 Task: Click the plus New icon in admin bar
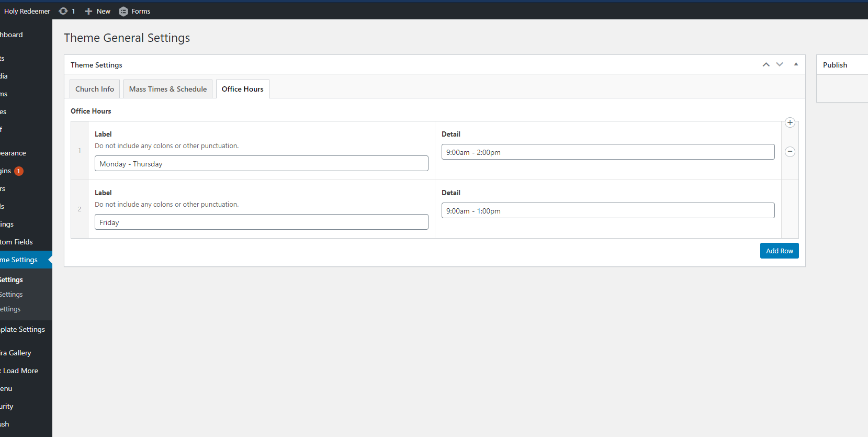click(88, 11)
